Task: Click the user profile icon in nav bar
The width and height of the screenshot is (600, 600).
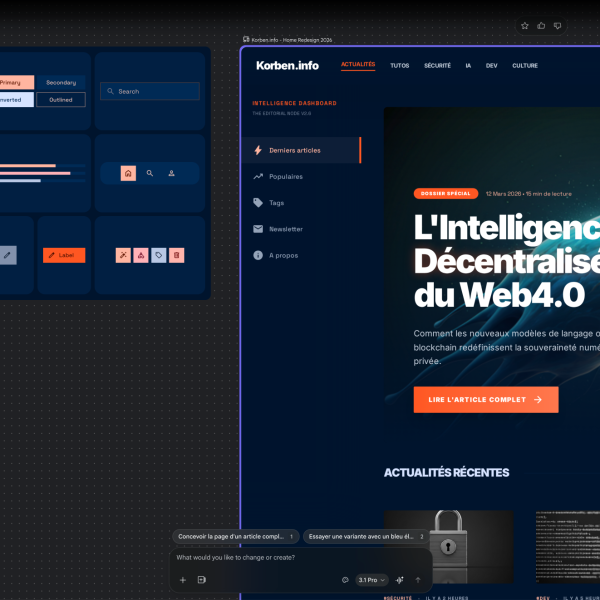Action: 171,173
